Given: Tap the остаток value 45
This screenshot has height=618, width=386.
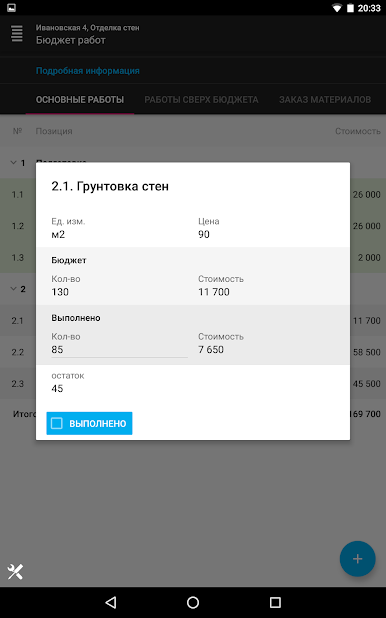Looking at the screenshot, I should tap(57, 389).
